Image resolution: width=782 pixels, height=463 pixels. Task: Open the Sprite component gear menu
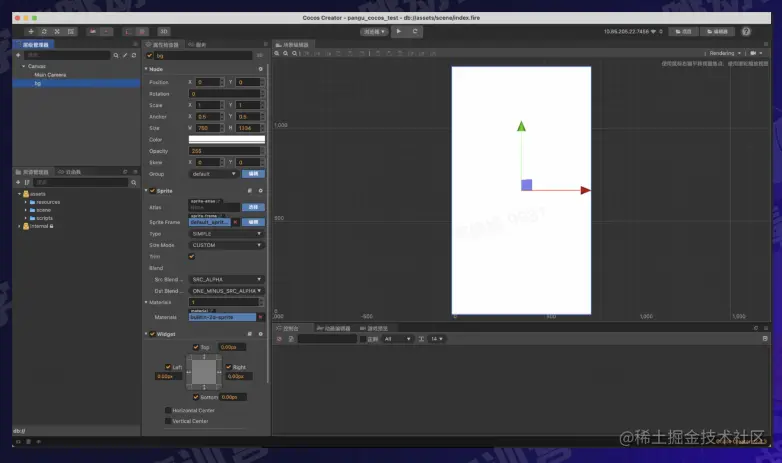260,191
